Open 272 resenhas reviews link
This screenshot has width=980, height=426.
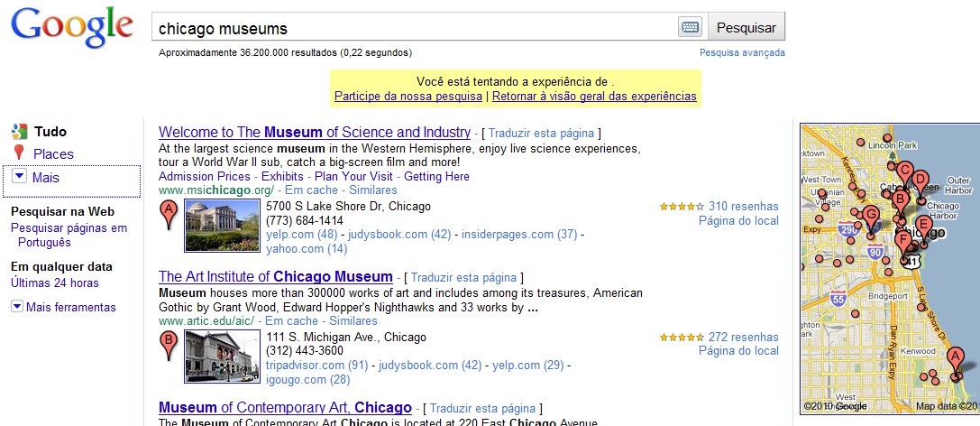(744, 338)
